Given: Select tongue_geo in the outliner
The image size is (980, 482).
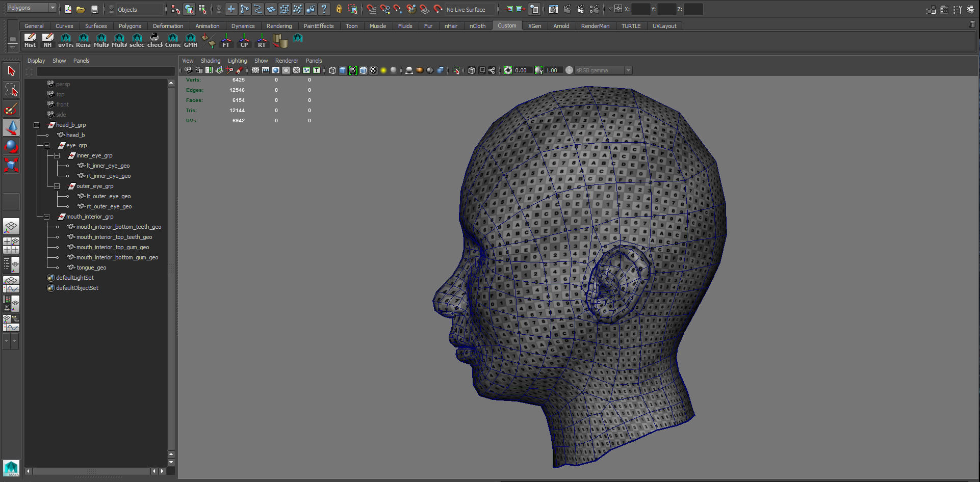Looking at the screenshot, I should click(x=91, y=267).
